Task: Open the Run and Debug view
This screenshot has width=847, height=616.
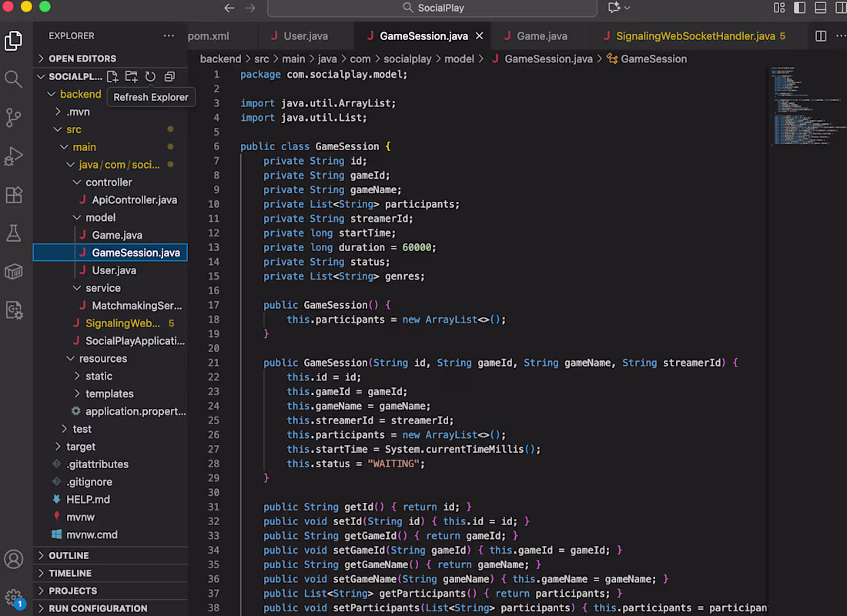Action: 14,156
